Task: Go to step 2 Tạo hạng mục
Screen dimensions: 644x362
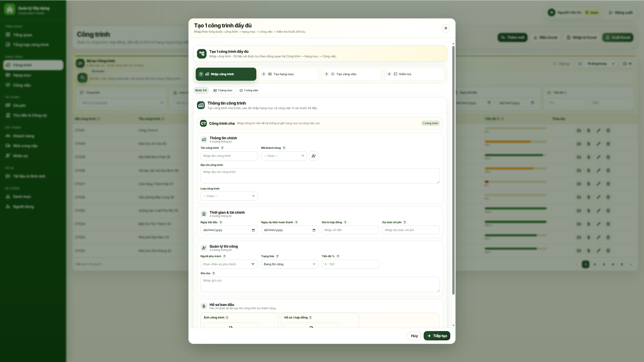Action: pos(289,74)
